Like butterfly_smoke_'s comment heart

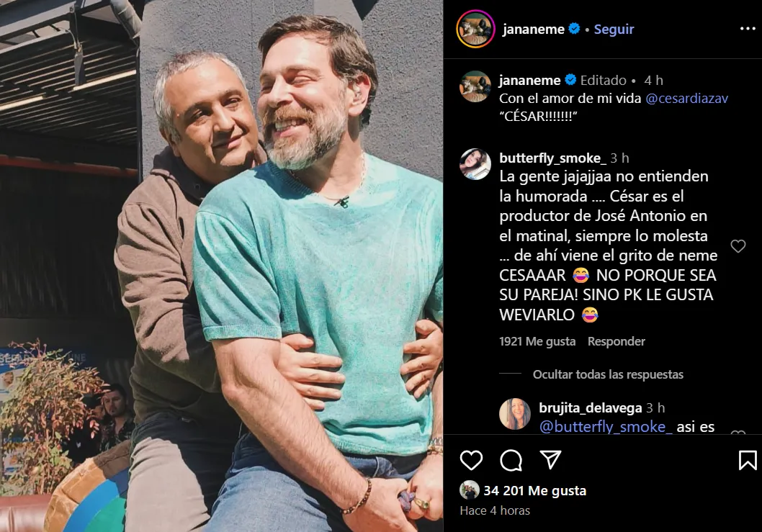click(x=738, y=245)
